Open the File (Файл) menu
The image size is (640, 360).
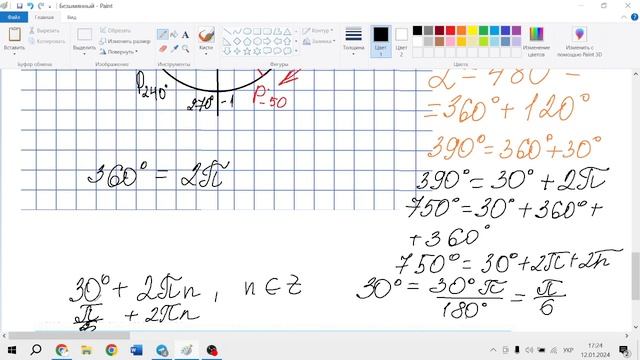point(13,17)
